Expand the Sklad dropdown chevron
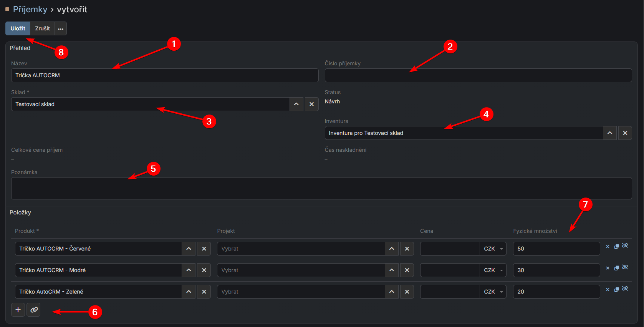This screenshot has width=644, height=327. coord(296,104)
